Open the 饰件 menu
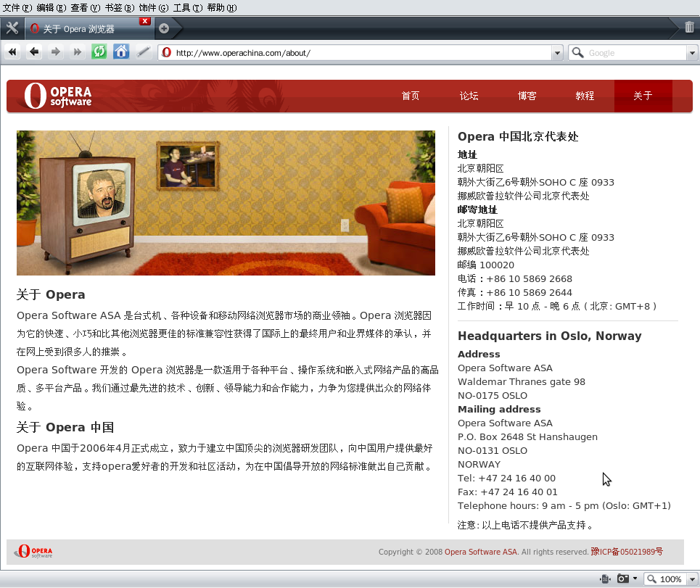This screenshot has width=700, height=588. (154, 7)
